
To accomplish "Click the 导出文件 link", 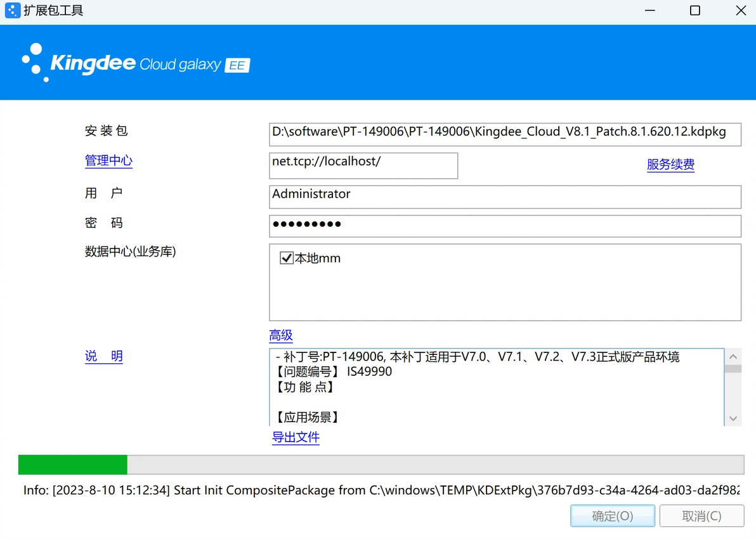I will 296,437.
